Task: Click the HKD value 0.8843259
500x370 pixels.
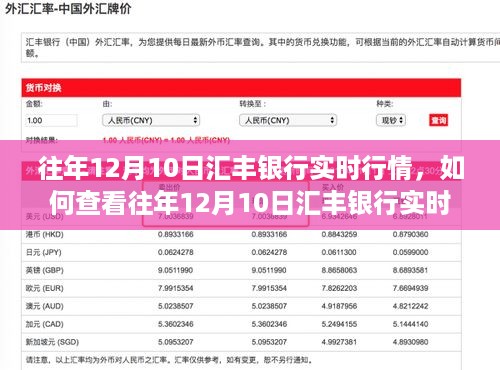Action: pyautogui.click(x=339, y=234)
